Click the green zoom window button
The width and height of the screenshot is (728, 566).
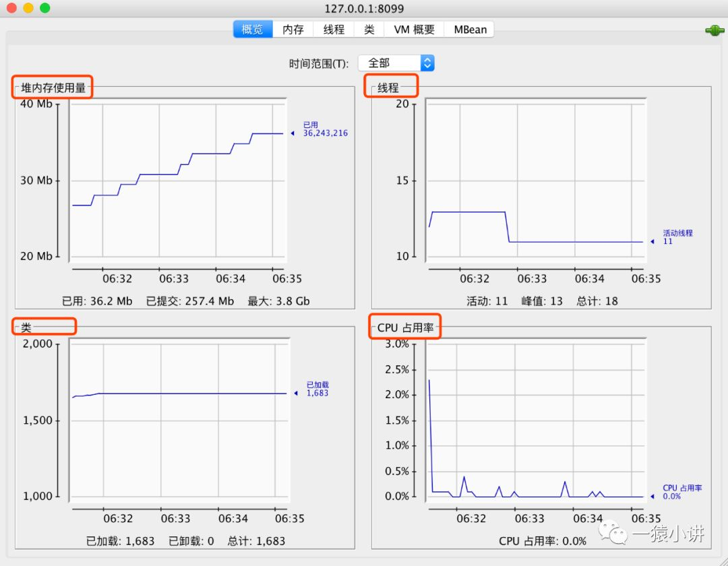pyautogui.click(x=44, y=8)
